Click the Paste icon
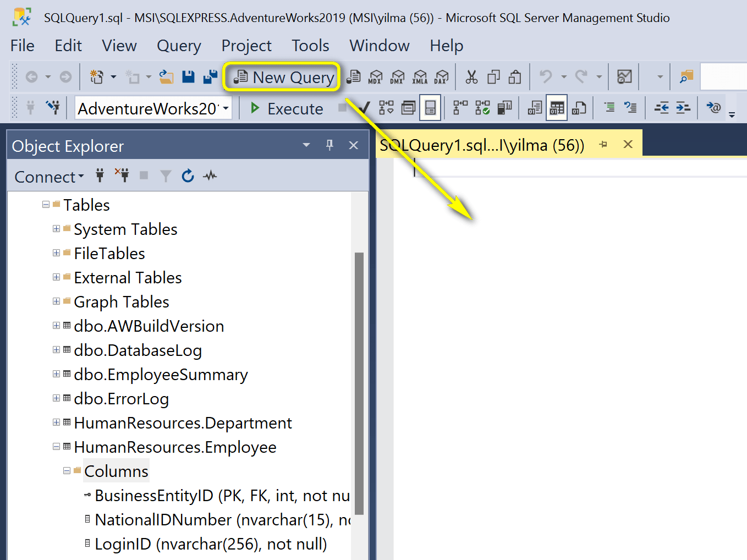 click(x=515, y=77)
